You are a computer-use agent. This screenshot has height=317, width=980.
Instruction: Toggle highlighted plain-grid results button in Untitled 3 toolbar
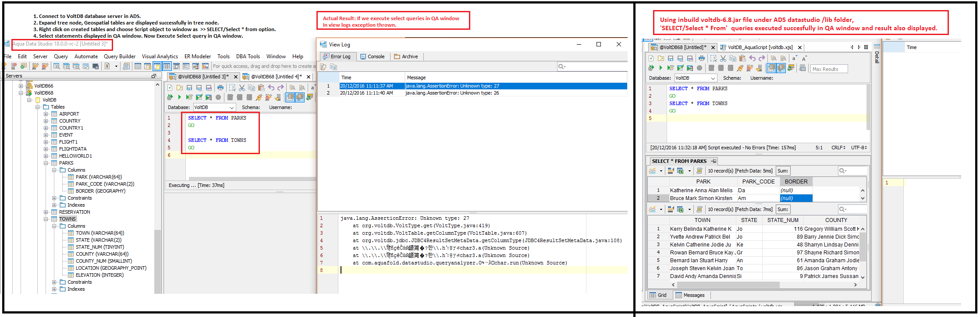pyautogui.click(x=290, y=97)
